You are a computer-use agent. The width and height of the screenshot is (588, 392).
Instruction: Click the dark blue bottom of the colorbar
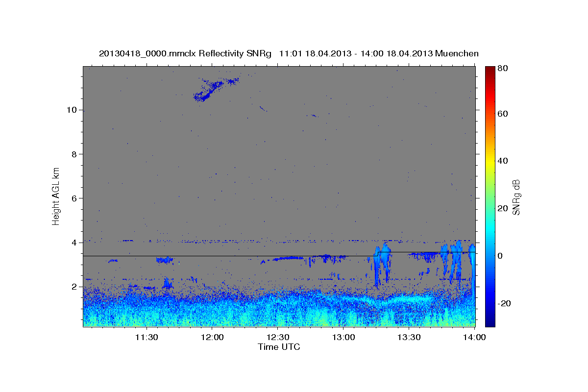[490, 321]
